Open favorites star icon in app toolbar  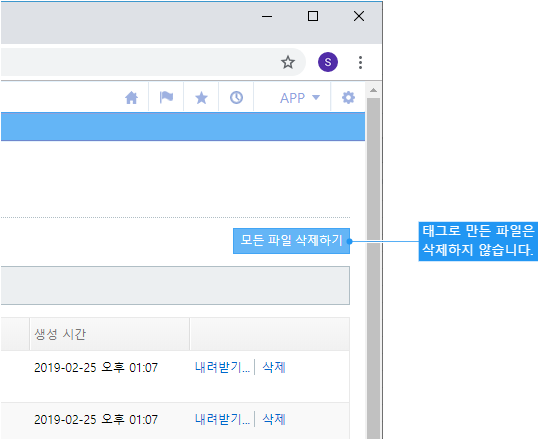point(201,98)
